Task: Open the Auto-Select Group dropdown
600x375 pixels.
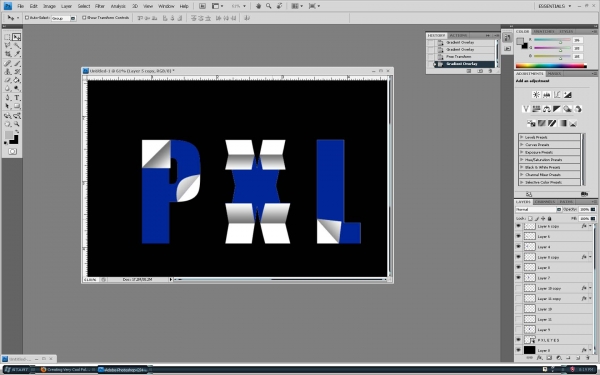Action: click(64, 18)
